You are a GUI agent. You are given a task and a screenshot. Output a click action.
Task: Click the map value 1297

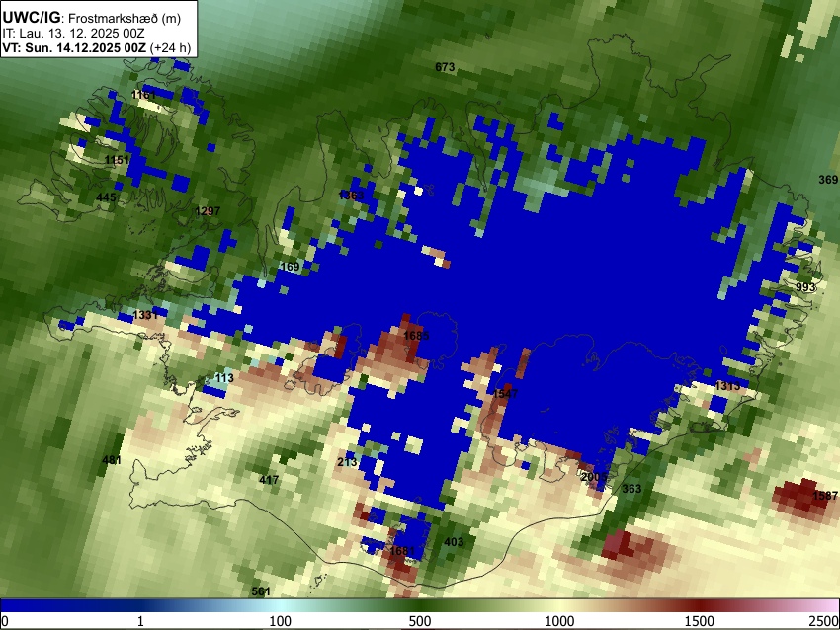[x=208, y=211]
